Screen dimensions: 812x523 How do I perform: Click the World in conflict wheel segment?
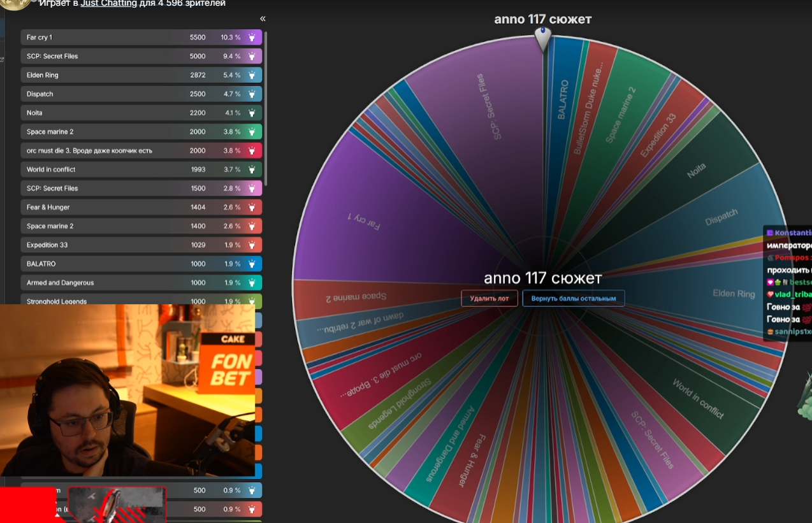pos(698,398)
